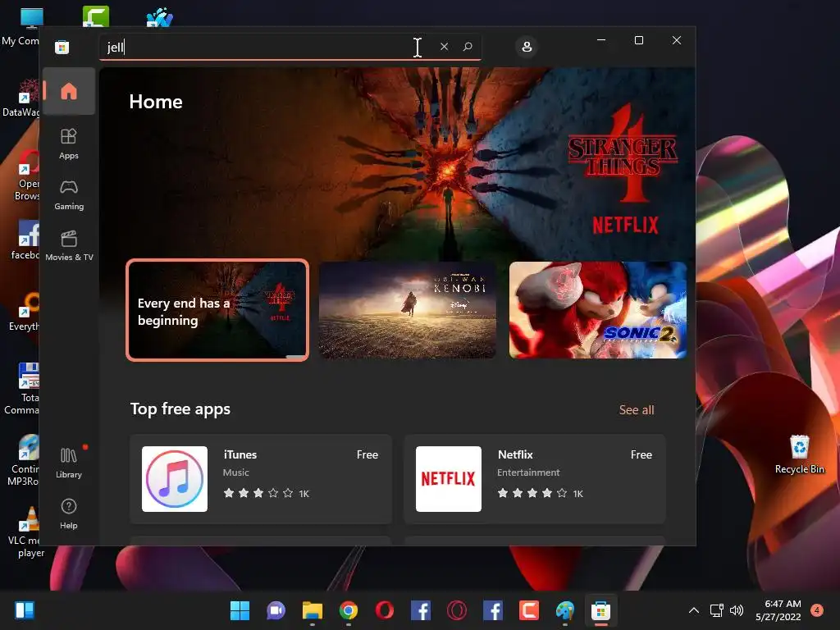This screenshot has height=630, width=840.
Task: Open the Gaming section
Action: (69, 194)
